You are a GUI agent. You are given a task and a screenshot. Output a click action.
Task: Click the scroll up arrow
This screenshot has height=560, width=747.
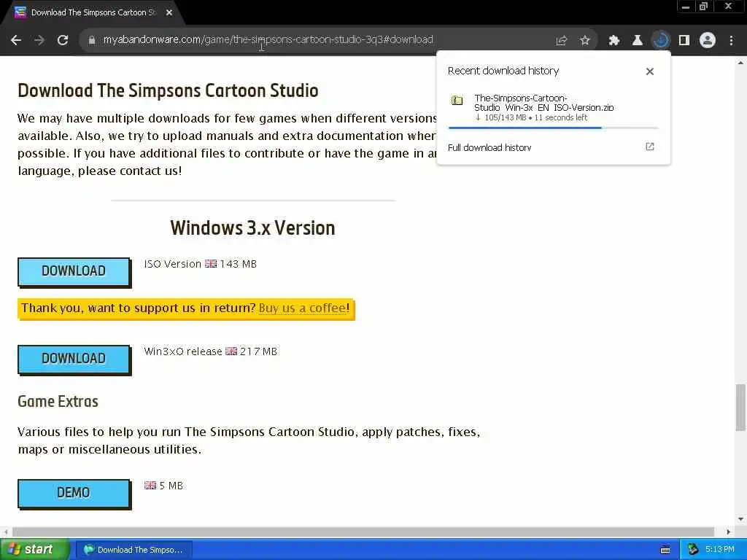(740, 63)
